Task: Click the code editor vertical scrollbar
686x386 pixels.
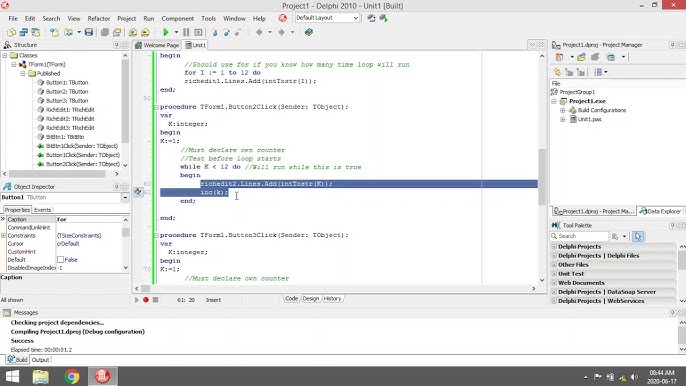Action: pos(542,168)
